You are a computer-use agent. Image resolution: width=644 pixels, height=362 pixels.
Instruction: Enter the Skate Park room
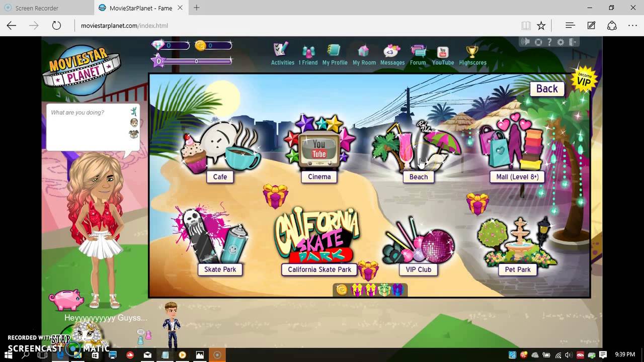pyautogui.click(x=220, y=269)
